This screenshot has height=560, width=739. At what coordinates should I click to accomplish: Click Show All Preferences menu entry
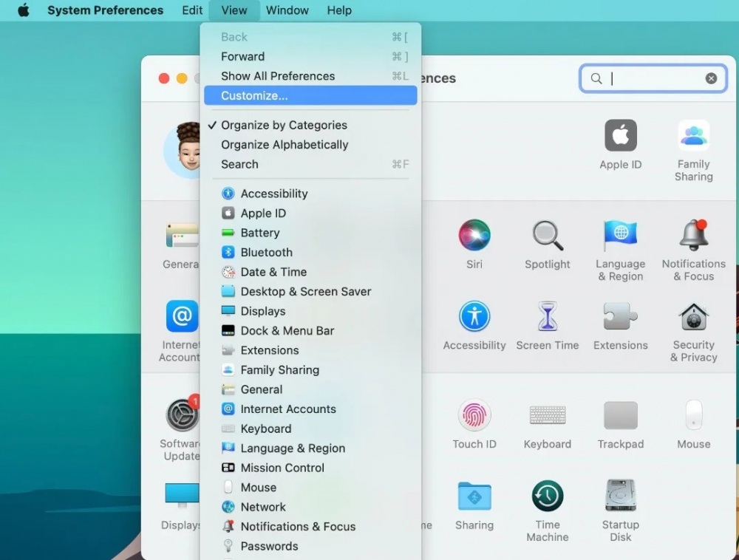(278, 76)
